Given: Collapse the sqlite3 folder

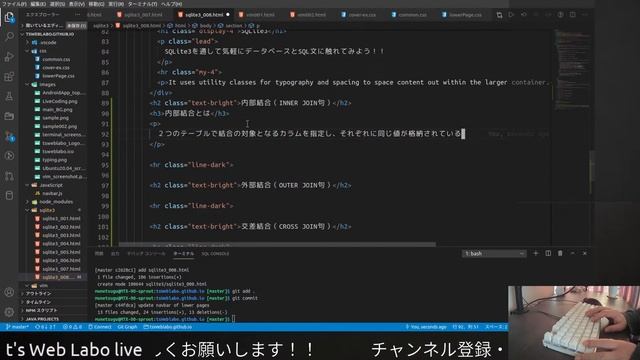Looking at the screenshot, I should [x=47, y=210].
